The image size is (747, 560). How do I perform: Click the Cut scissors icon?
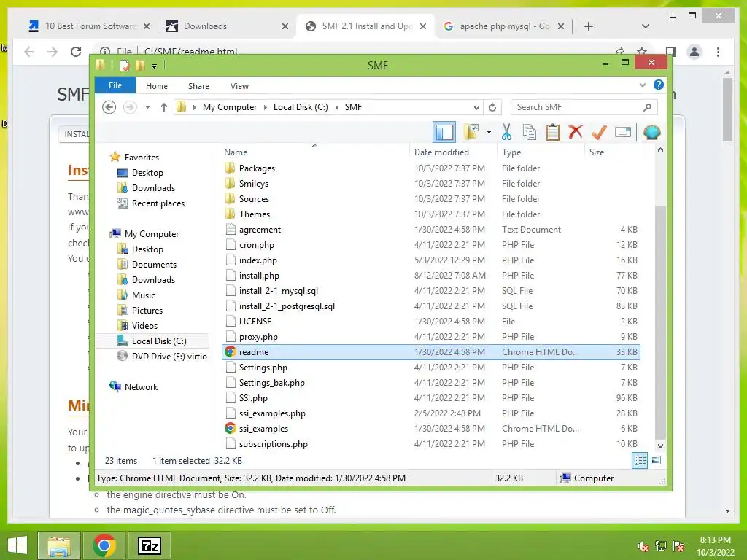[506, 133]
